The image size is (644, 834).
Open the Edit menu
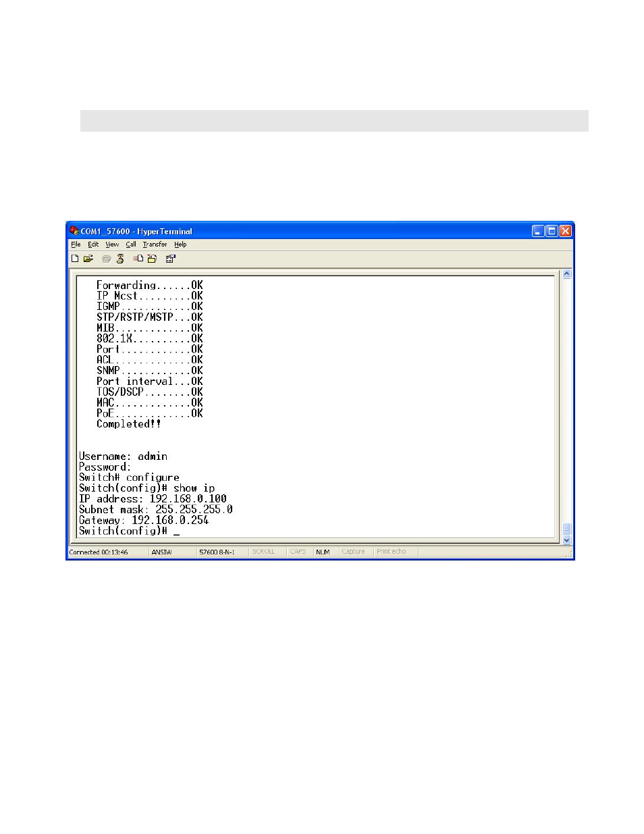click(93, 244)
